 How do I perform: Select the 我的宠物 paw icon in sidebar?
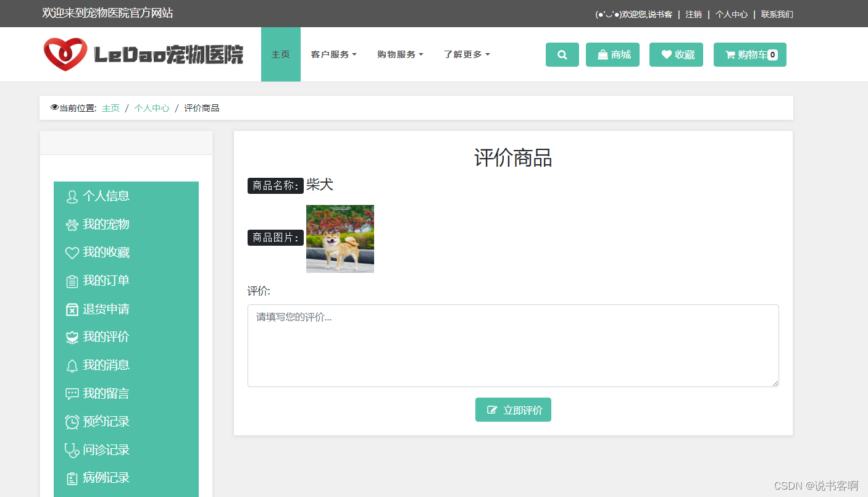[72, 224]
